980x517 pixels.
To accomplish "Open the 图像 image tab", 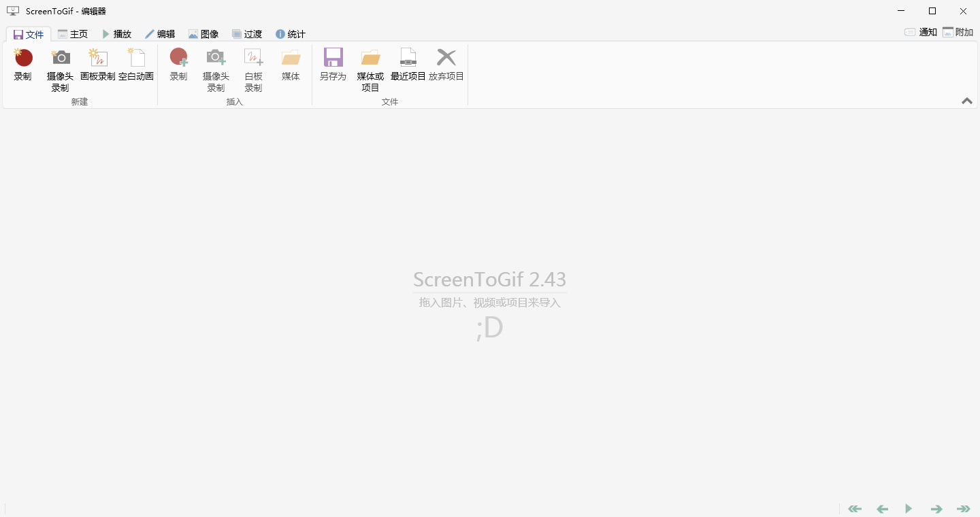I will (x=203, y=34).
